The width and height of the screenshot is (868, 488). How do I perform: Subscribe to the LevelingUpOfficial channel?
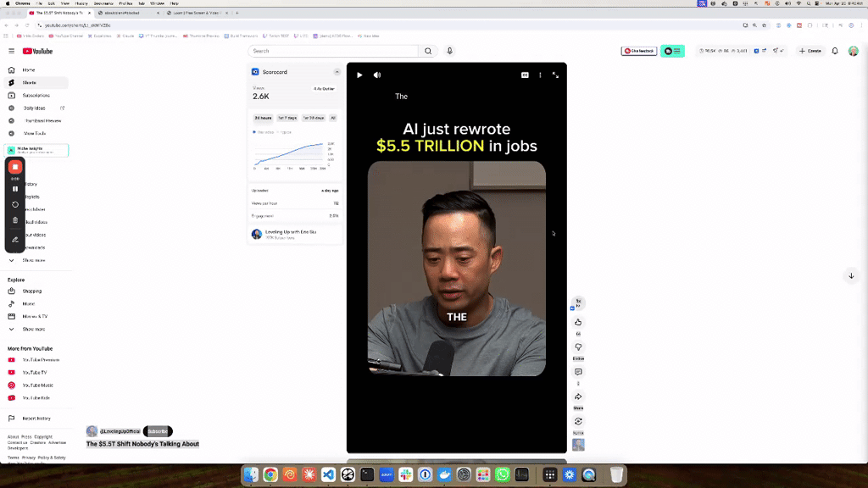tap(158, 431)
